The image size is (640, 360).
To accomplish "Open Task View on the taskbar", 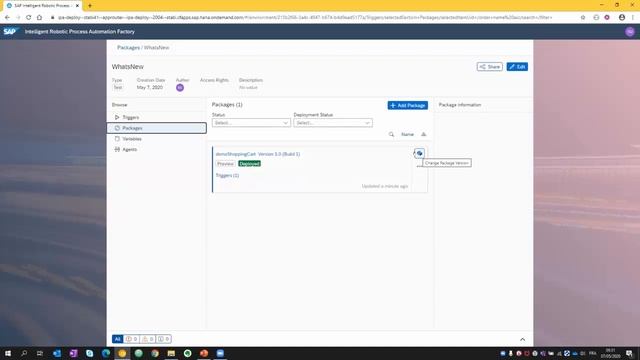I will (40, 353).
